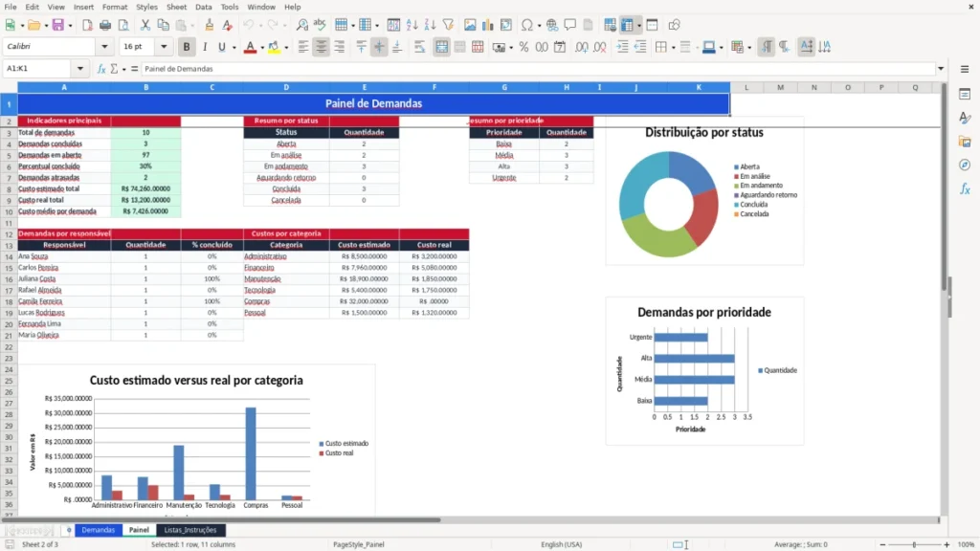Click the Highlighting Color yellow swatch
Screen dimensions: 980x551
(x=275, y=47)
